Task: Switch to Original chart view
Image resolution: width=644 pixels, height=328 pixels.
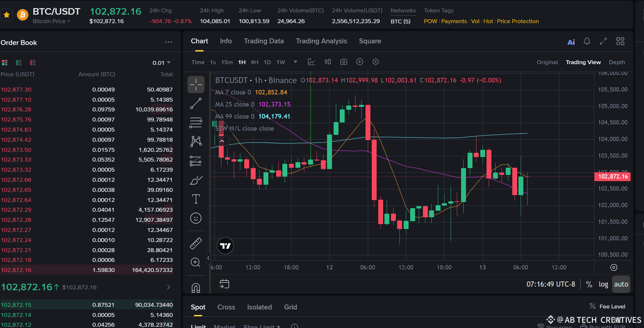Action: (x=547, y=62)
